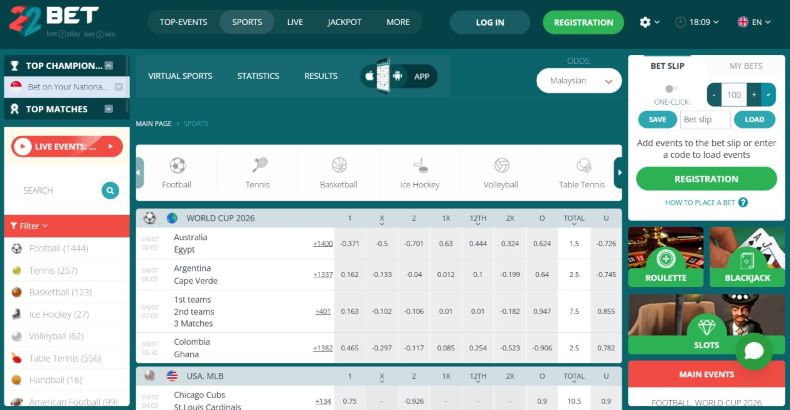
Task: Open the WORLD CUP 2026 league header
Action: pos(220,218)
